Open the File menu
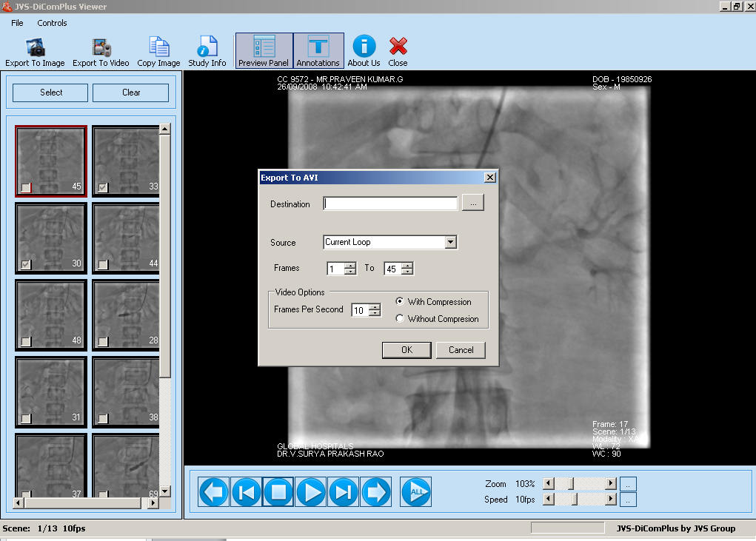 17,23
